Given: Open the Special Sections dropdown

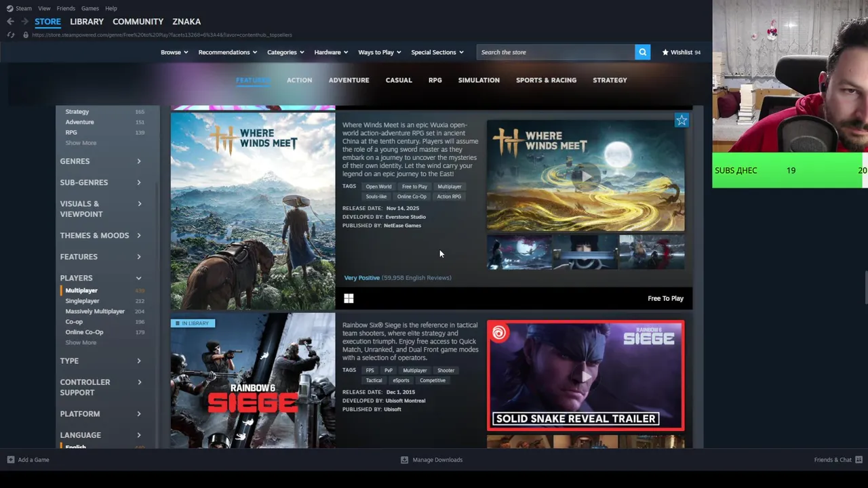Looking at the screenshot, I should [437, 52].
